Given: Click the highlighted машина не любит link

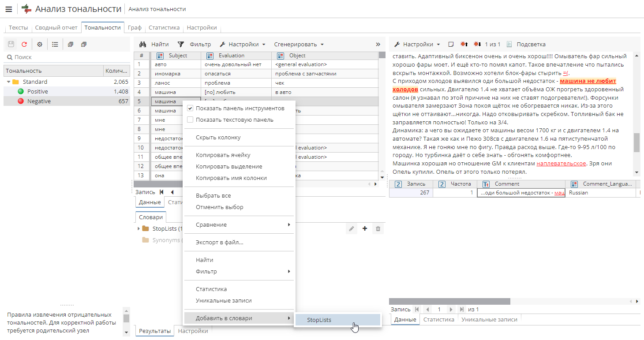Looking at the screenshot, I should point(588,81).
